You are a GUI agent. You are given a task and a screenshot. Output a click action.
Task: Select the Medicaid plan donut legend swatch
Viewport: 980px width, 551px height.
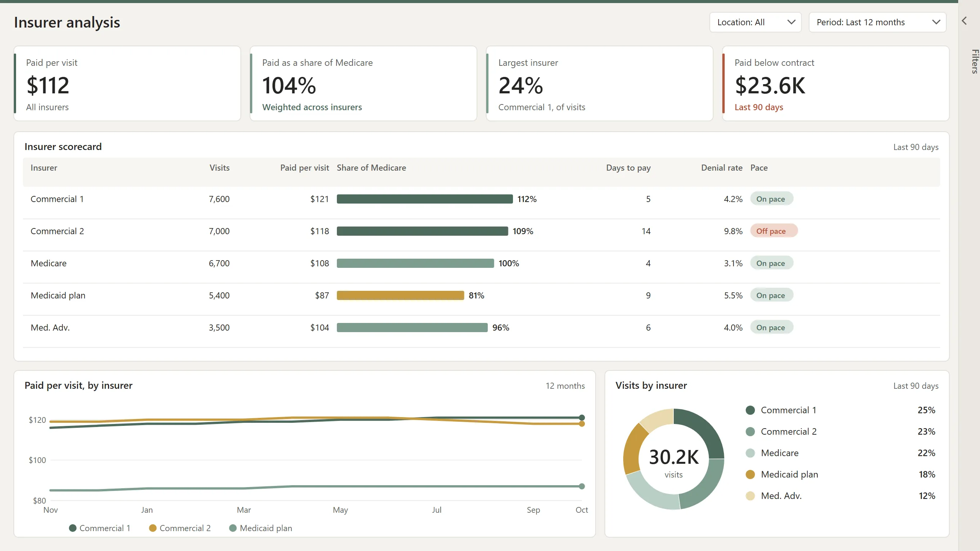pos(750,474)
